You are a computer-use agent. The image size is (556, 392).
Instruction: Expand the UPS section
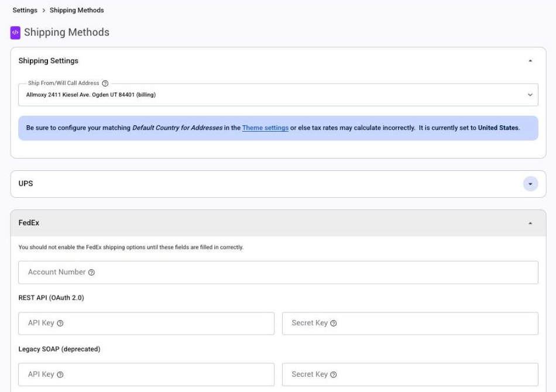530,184
